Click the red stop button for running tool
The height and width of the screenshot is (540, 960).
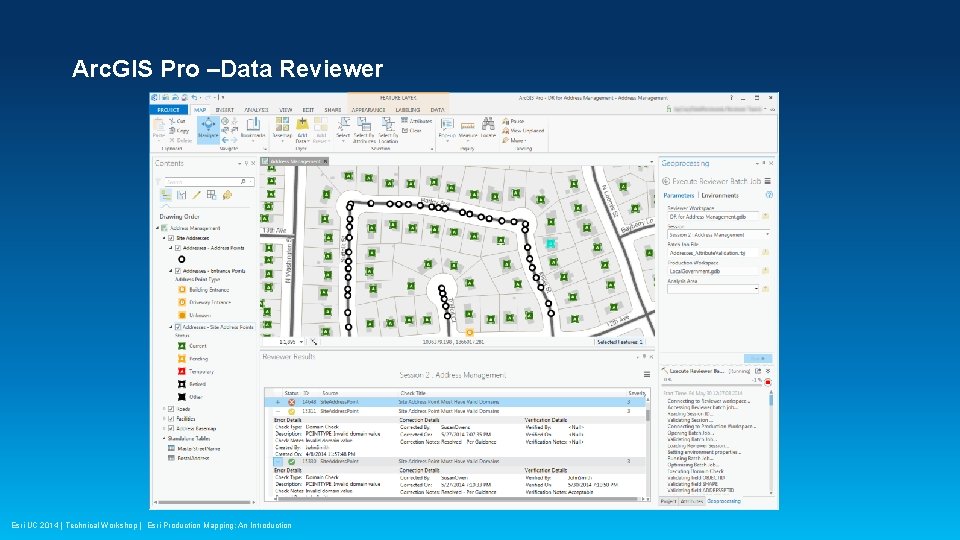768,382
